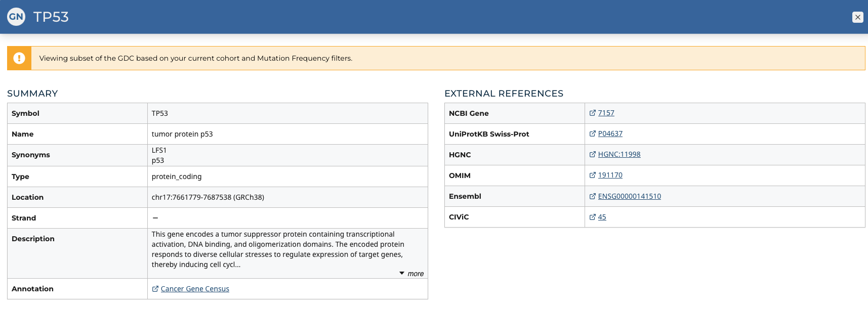Viewport: 868px width, 310px height.
Task: Click external link icon beside CIViC 45
Action: 593,217
